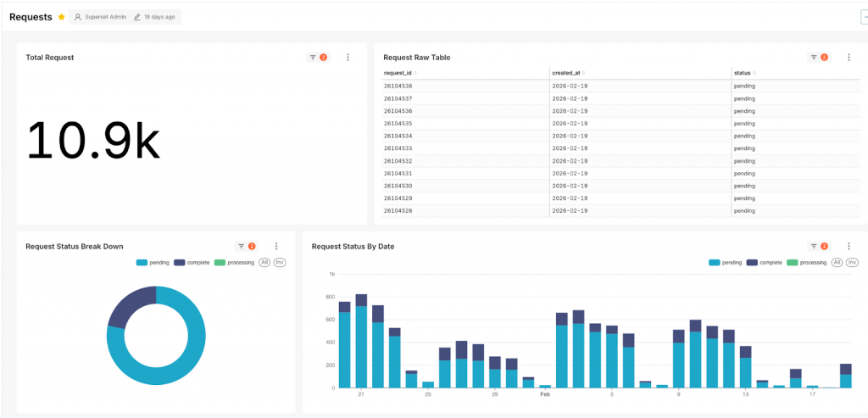
Task: Click All legend button in donut chart
Action: click(264, 263)
